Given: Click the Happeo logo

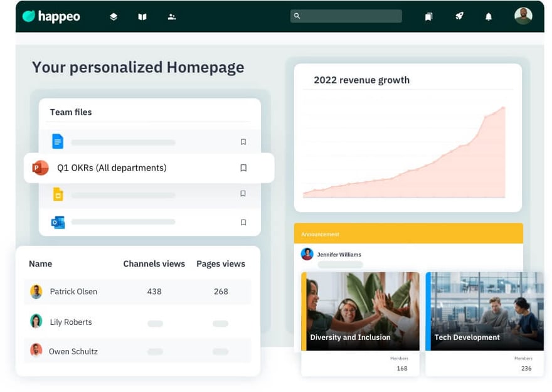Looking at the screenshot, I should [51, 16].
